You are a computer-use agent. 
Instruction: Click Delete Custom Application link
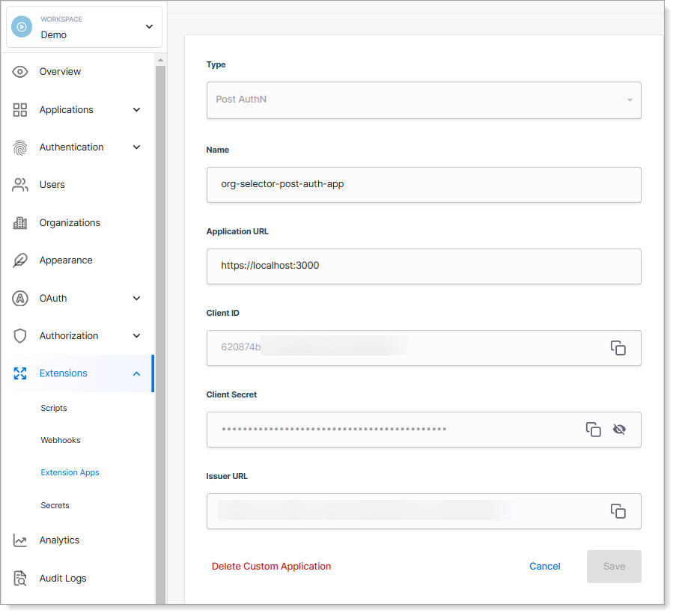point(271,567)
